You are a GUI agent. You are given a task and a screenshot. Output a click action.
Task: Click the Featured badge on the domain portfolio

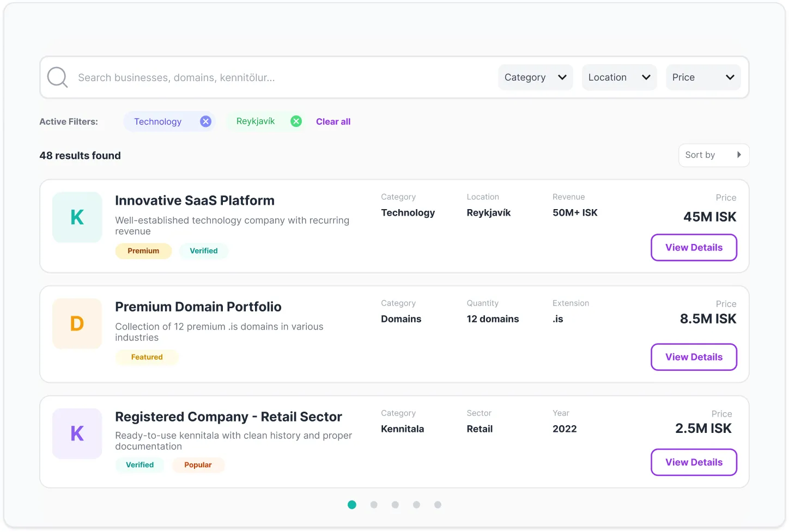[x=147, y=357]
